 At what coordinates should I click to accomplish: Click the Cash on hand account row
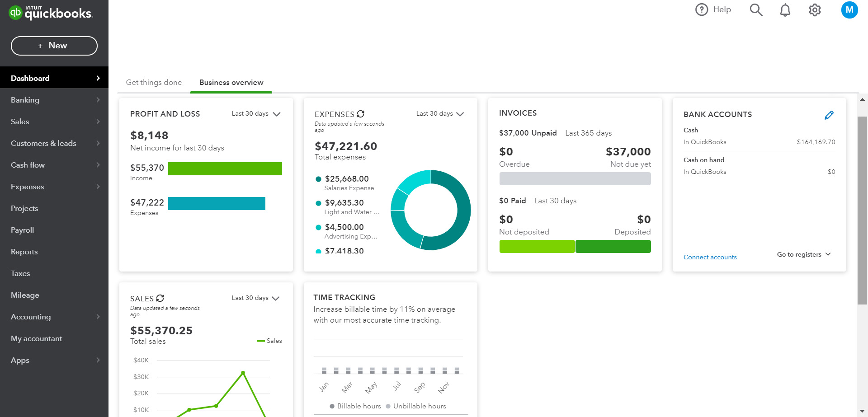[x=759, y=166]
